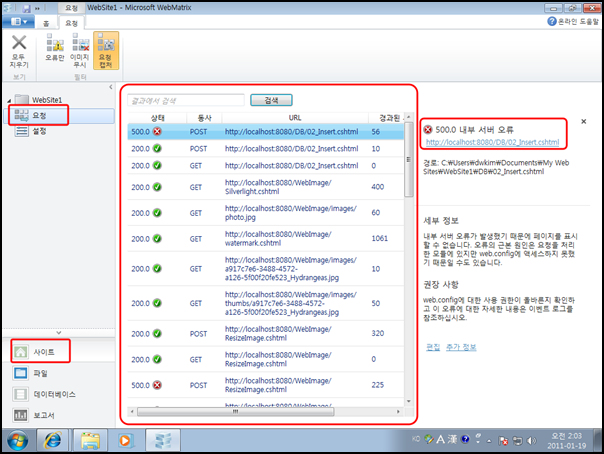604x454 pixels.
Task: Select the 200.0 POST ResizeImage.cshtml row
Action: 266,333
